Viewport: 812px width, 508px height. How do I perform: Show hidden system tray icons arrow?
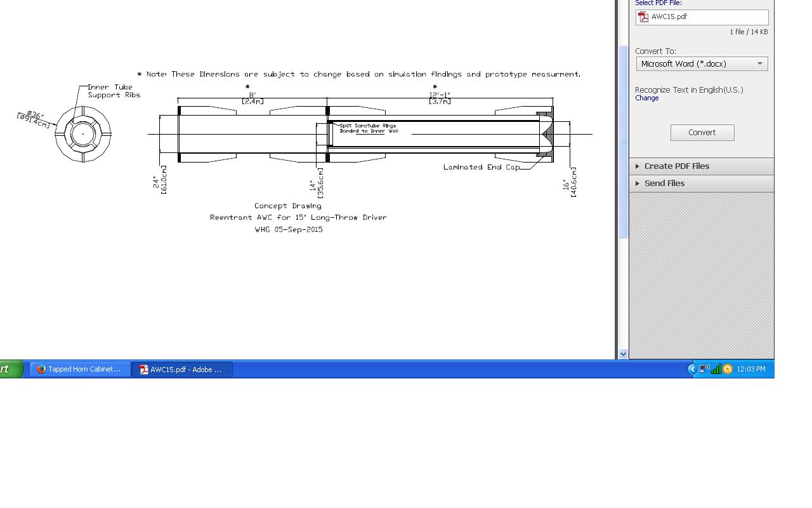692,369
